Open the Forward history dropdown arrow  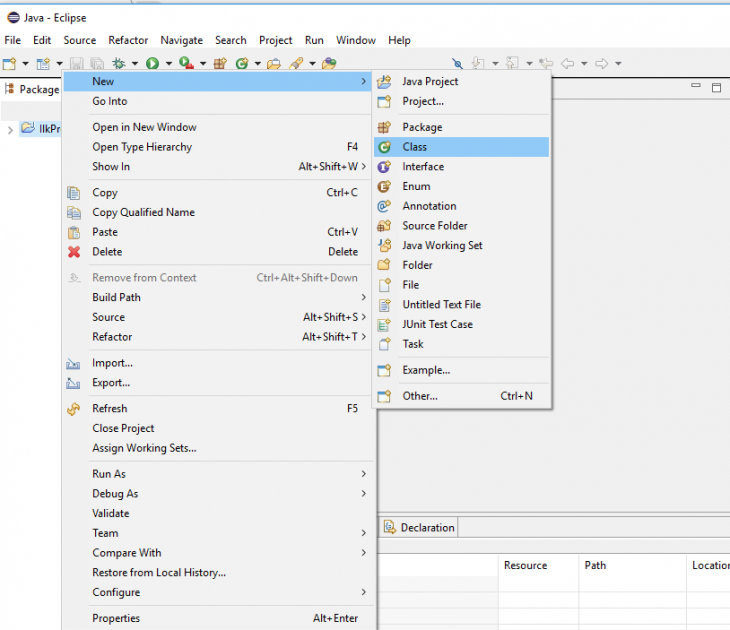(618, 63)
